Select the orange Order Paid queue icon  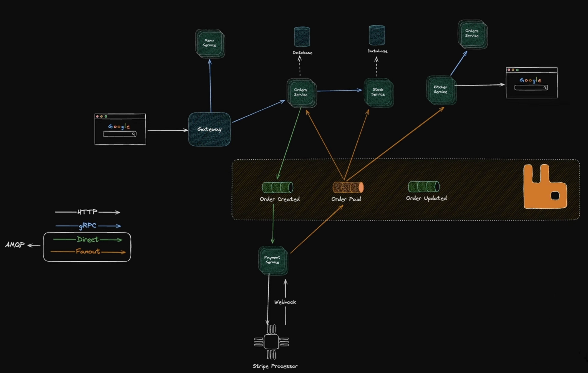click(348, 187)
